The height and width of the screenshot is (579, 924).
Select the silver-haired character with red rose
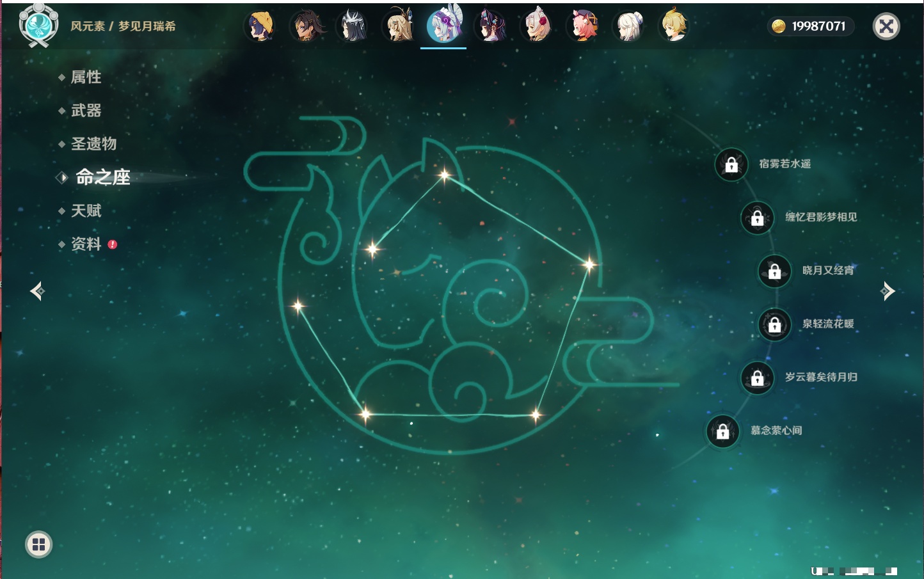tap(537, 26)
